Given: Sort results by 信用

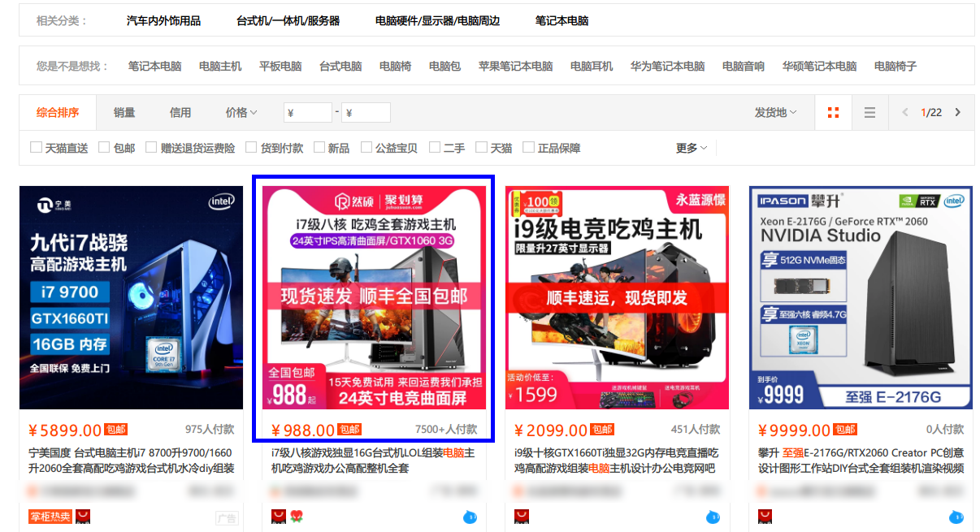Looking at the screenshot, I should click(180, 113).
